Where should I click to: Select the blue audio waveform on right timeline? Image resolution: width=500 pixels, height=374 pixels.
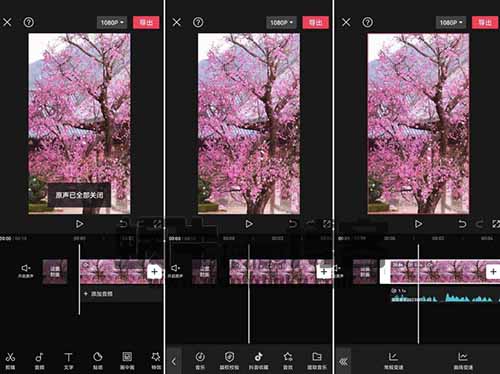point(445,295)
